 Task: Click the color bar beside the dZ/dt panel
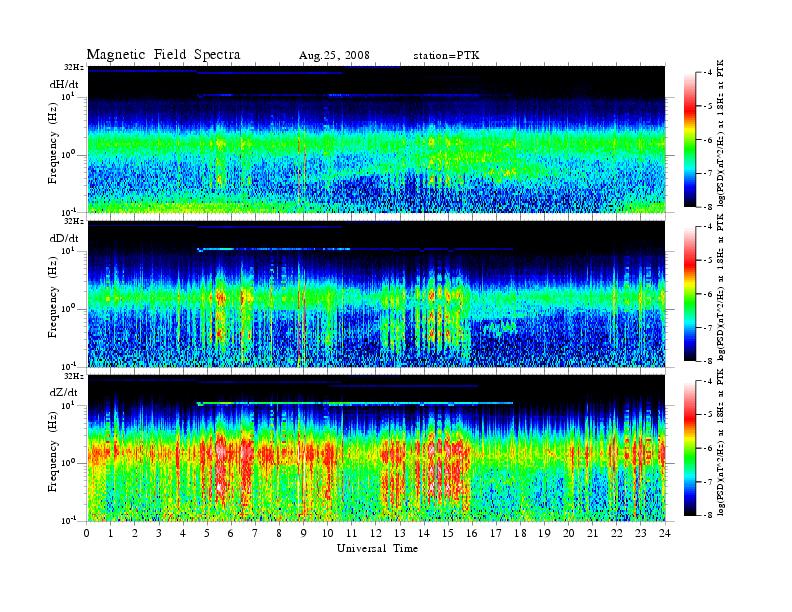(690, 448)
